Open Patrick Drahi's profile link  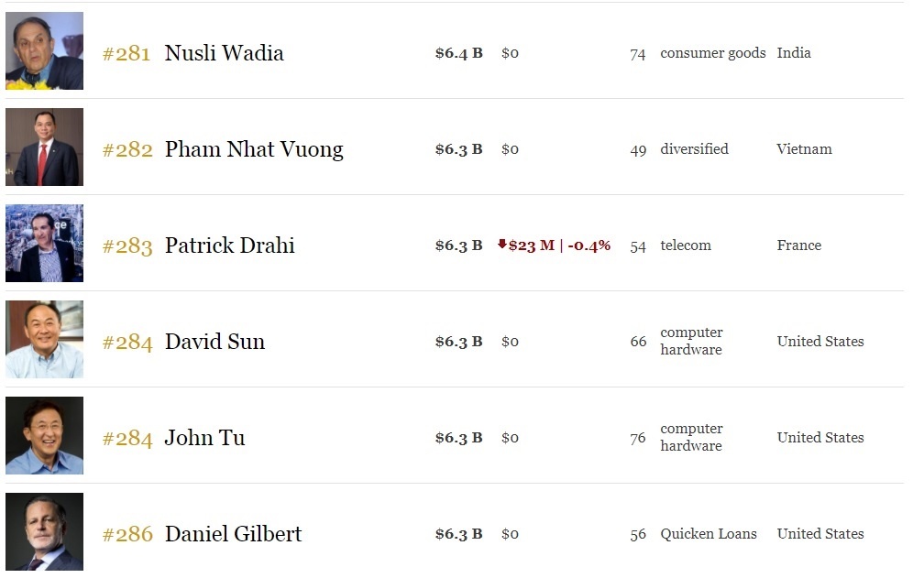tap(229, 245)
